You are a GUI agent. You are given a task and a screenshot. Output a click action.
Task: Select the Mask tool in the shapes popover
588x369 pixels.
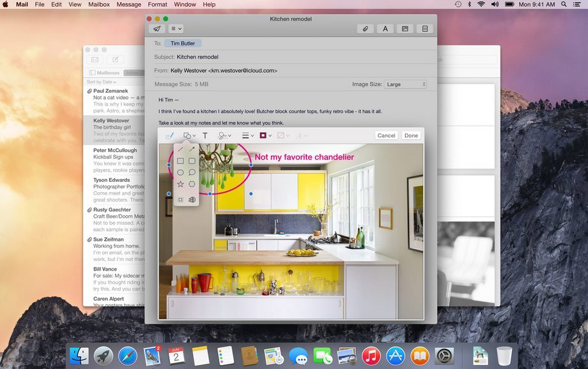(180, 200)
